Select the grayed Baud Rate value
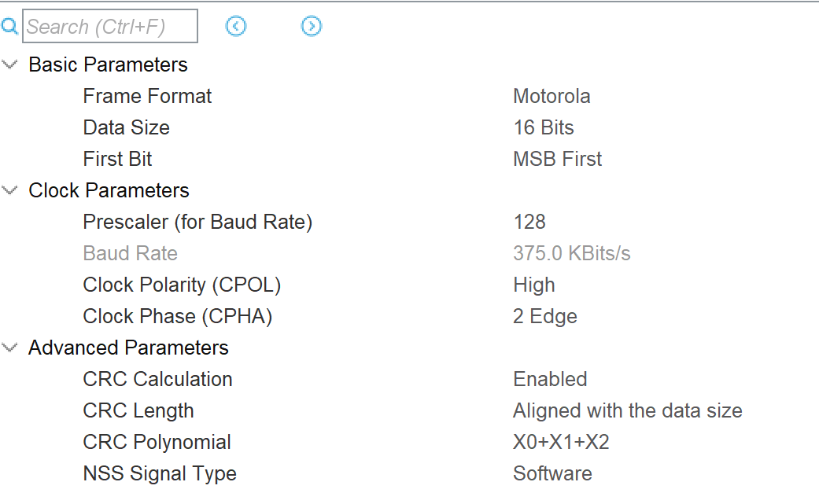 (572, 253)
